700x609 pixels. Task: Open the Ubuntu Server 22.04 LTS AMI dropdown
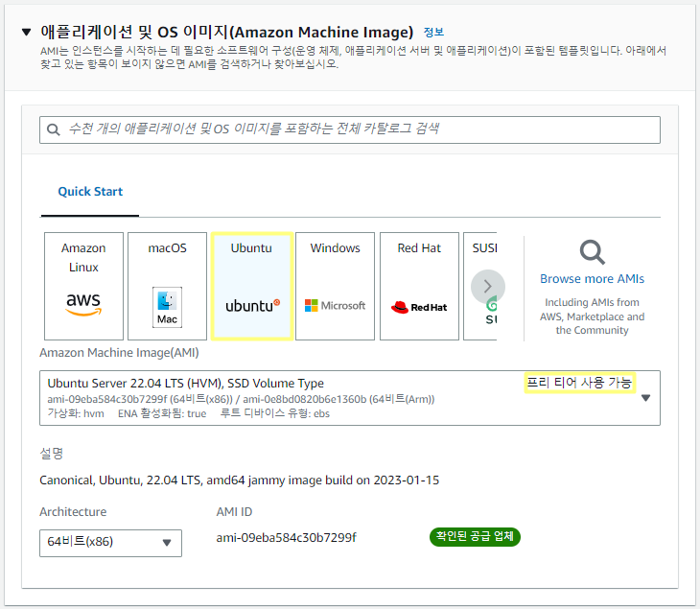[350, 398]
